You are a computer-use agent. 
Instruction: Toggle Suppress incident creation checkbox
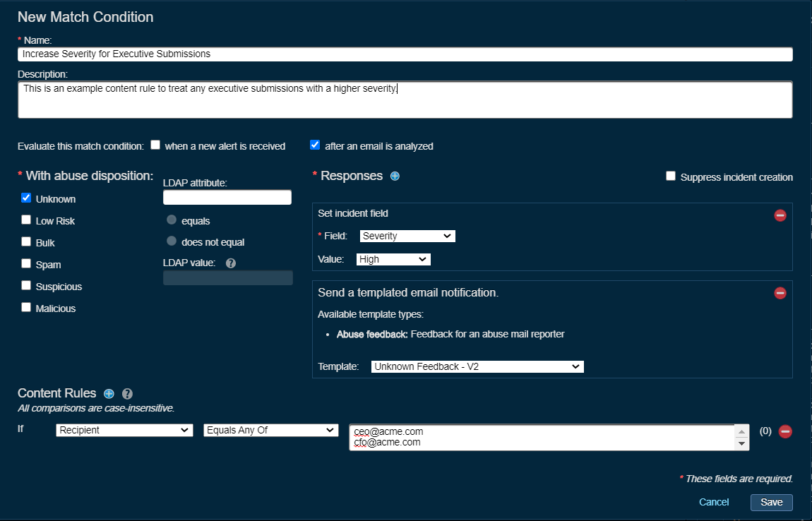(x=671, y=176)
